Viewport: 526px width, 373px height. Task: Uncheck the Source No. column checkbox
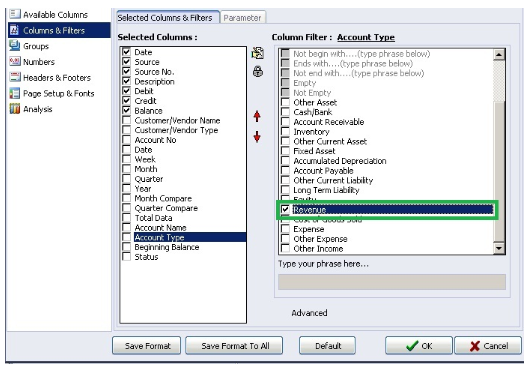pyautogui.click(x=126, y=71)
